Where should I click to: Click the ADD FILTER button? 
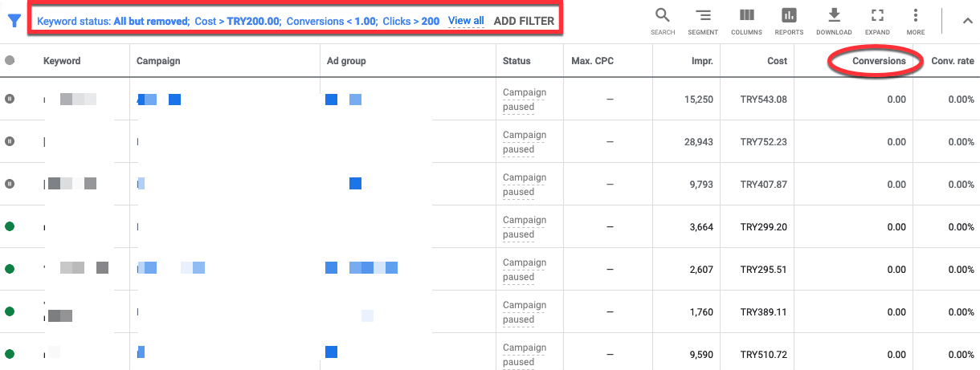click(x=524, y=21)
